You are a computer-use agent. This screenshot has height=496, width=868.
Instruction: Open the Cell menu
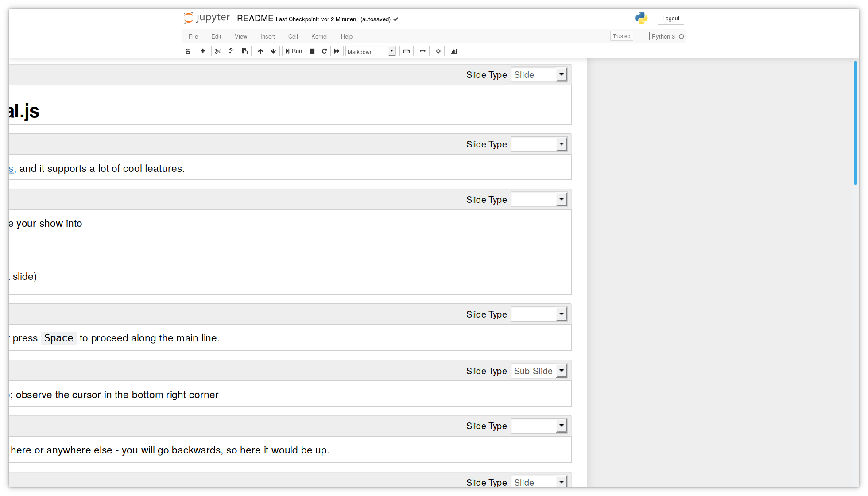click(293, 37)
